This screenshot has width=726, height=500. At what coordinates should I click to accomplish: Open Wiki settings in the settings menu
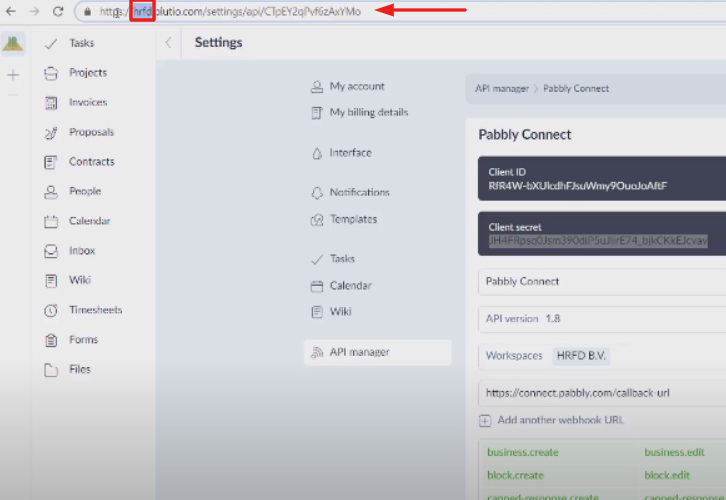click(340, 312)
